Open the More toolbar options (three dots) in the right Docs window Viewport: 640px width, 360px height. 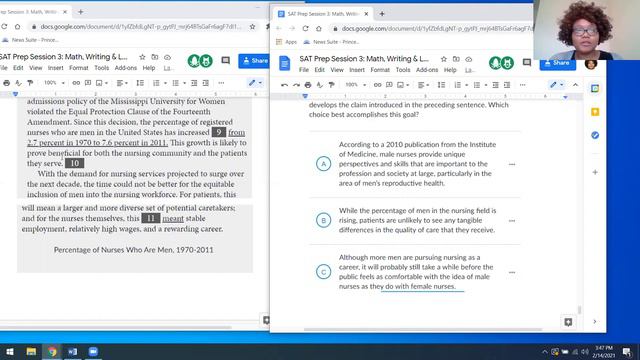point(523,85)
